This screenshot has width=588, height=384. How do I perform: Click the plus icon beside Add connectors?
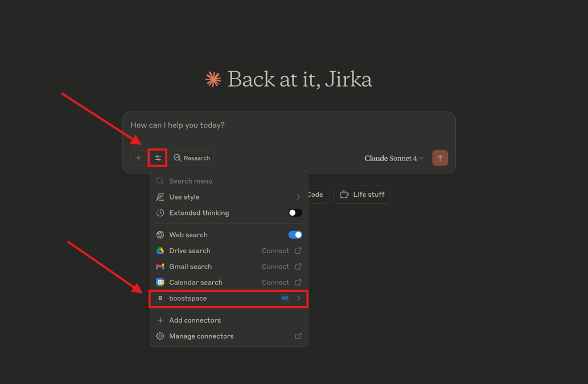pyautogui.click(x=160, y=320)
